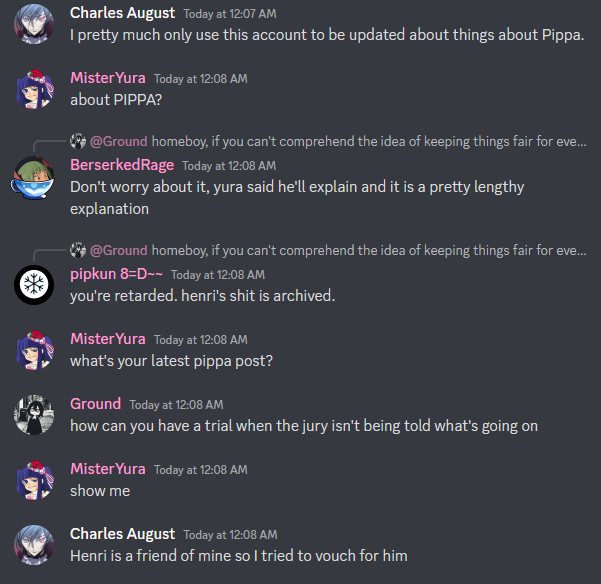
Task: Open Charles August's avatar at 12:07 AM
Action: click(x=34, y=24)
